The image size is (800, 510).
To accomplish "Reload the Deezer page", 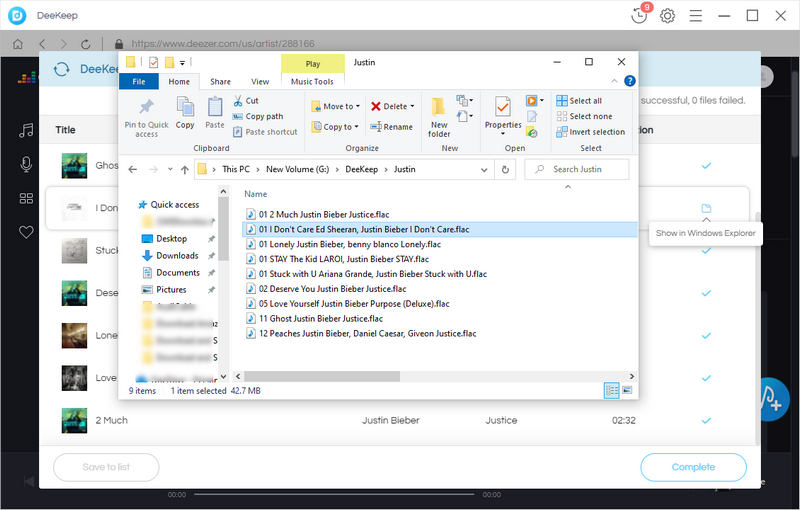I will (85, 44).
